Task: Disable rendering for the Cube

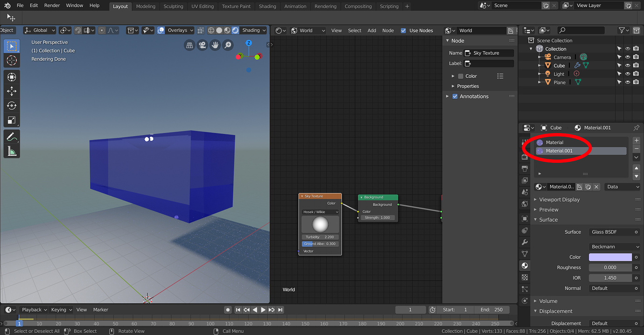Action: (x=636, y=65)
